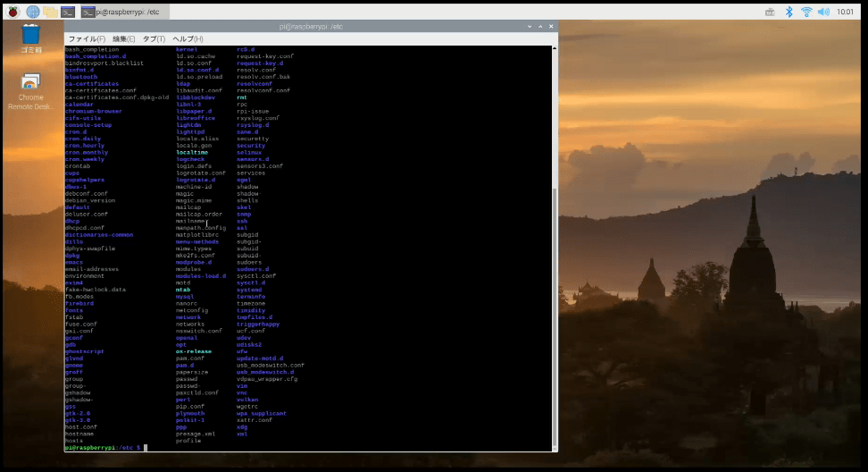Click the terminal title bar text
The height and width of the screenshot is (472, 868).
[x=311, y=26]
